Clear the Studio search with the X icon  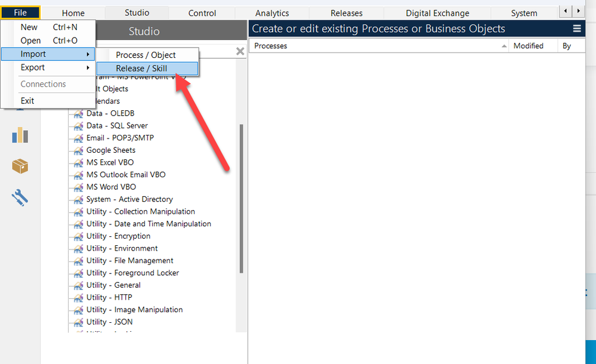240,51
